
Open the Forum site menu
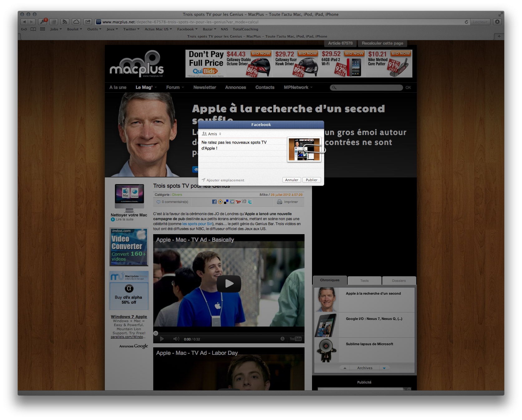coord(175,87)
